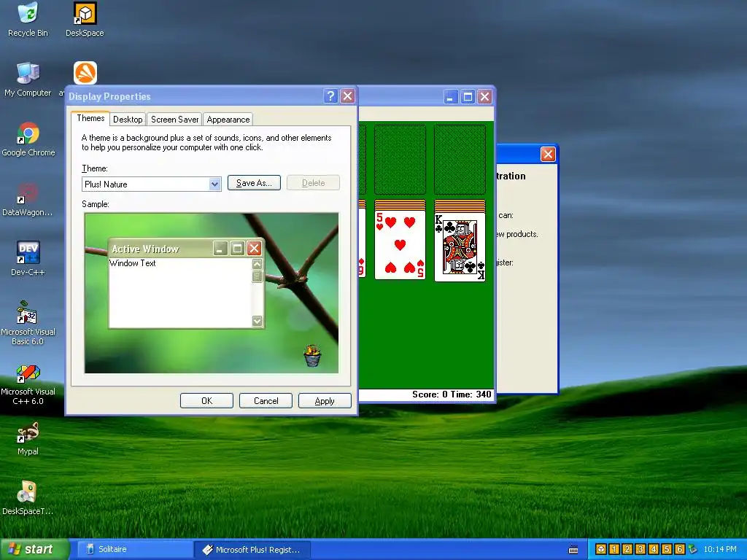Click OK in Display Properties

[206, 401]
